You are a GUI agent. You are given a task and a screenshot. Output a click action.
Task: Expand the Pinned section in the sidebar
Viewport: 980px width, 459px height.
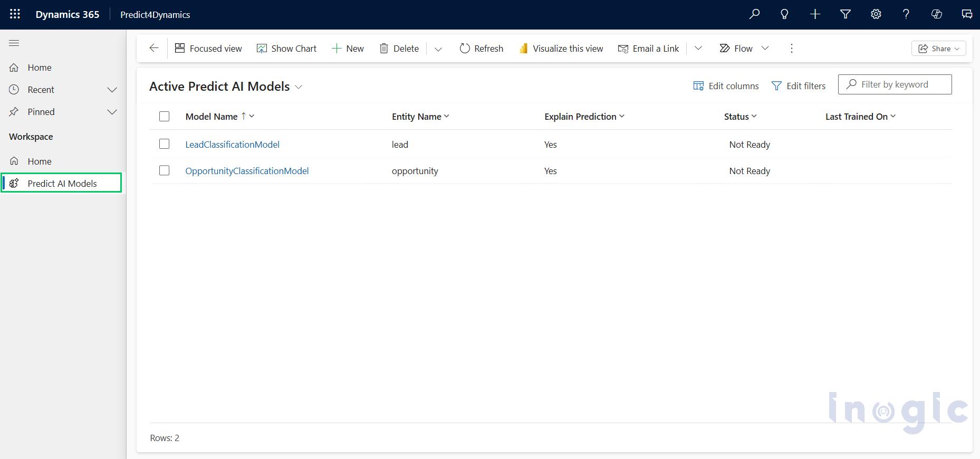(112, 112)
